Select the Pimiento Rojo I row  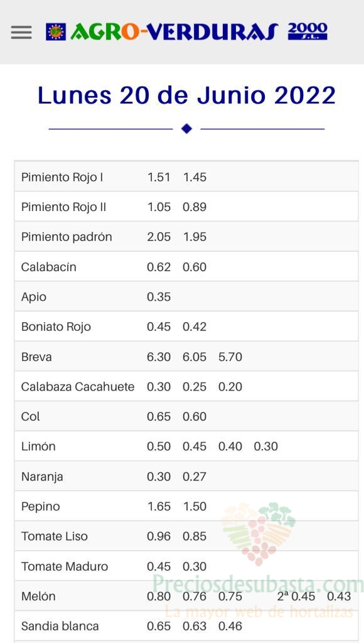click(186, 176)
